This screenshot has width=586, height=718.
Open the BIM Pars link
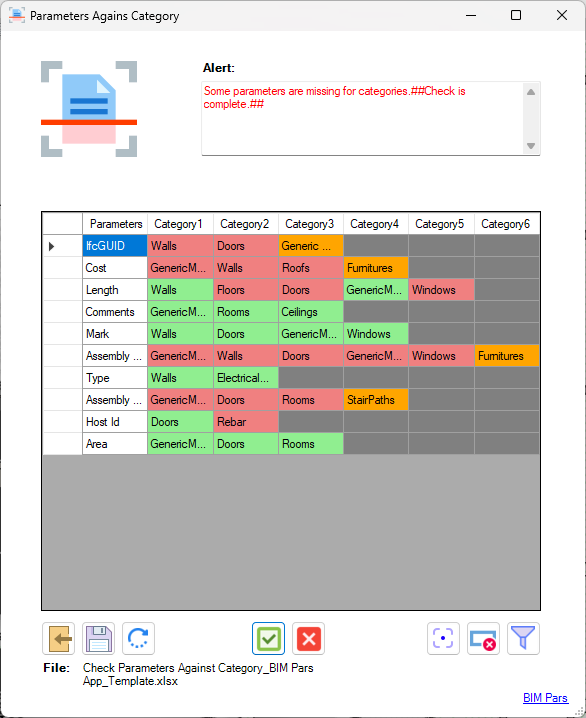pos(545,697)
